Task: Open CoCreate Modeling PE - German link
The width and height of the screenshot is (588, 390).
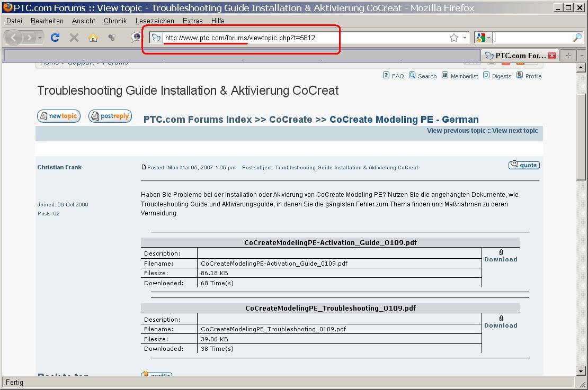Action: [404, 120]
